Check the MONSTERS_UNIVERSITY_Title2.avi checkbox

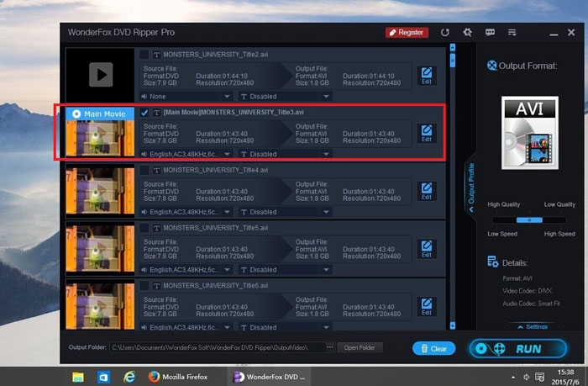144,55
